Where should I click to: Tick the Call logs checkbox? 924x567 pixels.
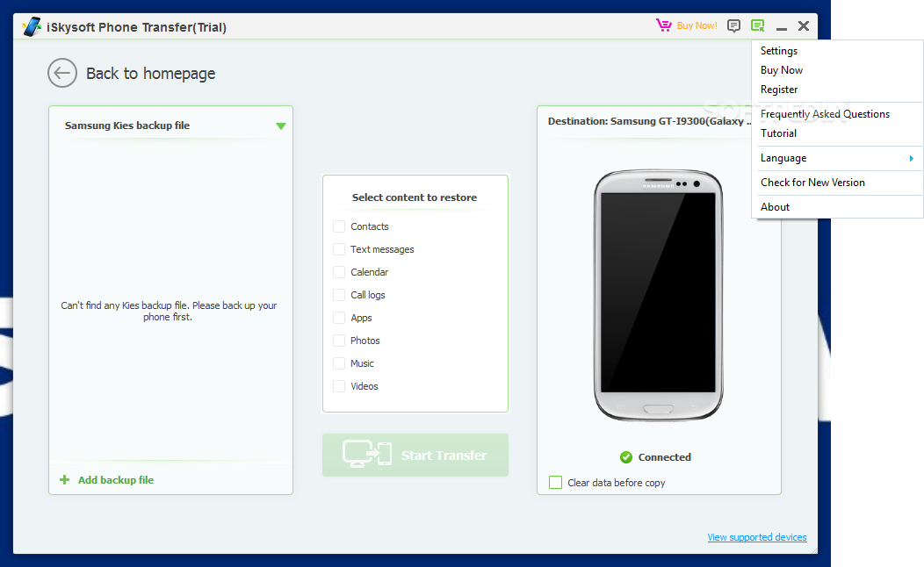tap(339, 295)
